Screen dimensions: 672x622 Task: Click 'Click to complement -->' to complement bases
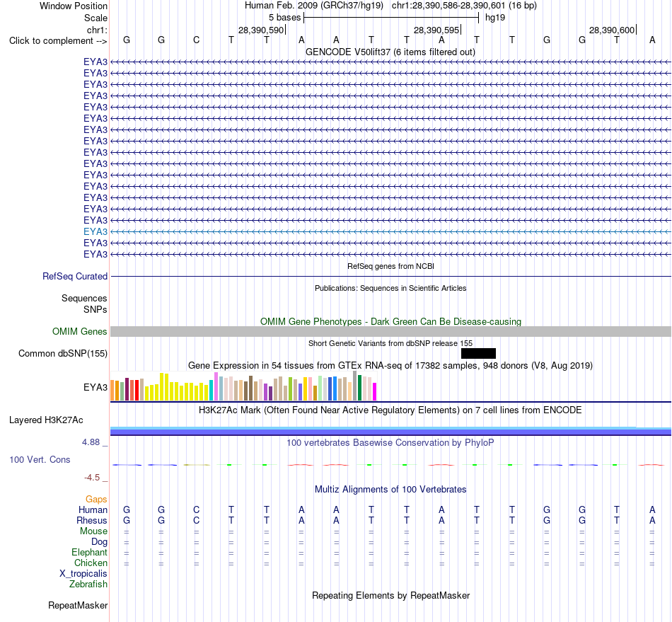(58, 41)
